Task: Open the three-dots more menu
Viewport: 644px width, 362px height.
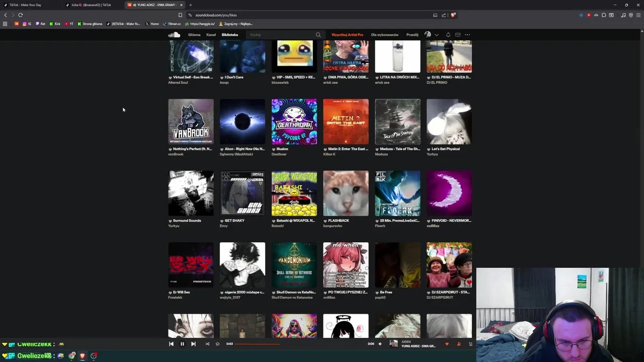Action: click(x=467, y=35)
